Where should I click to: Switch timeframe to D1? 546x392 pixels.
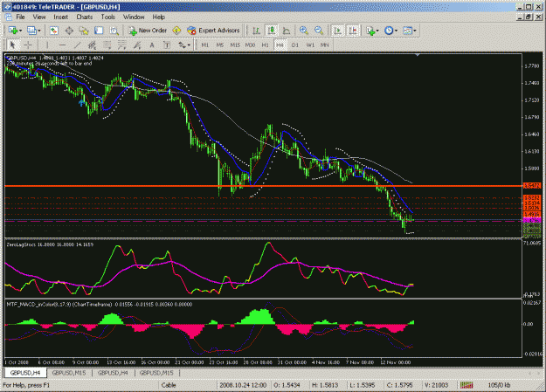click(x=295, y=45)
